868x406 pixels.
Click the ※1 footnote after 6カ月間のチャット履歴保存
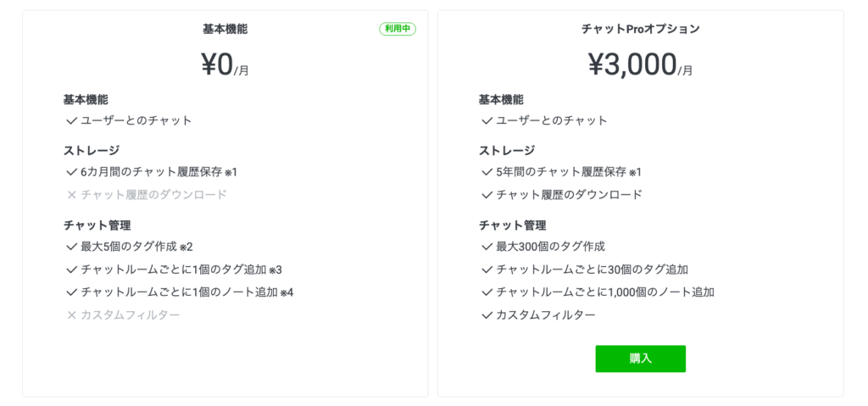[x=231, y=173]
